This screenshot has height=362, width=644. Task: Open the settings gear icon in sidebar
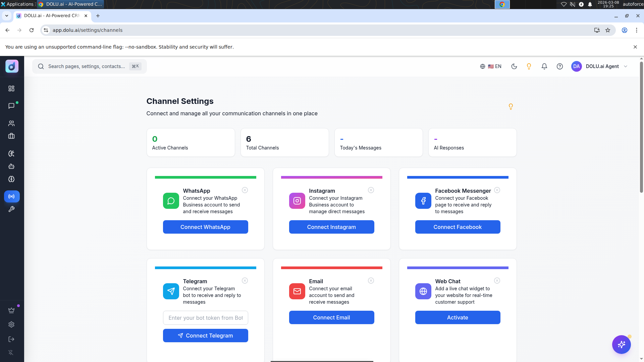pos(11,324)
